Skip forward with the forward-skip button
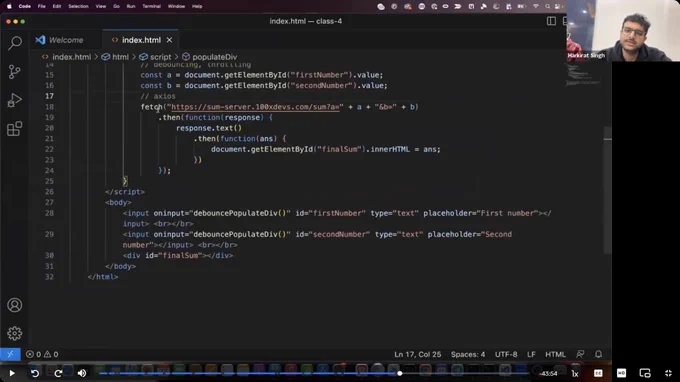This screenshot has width=680, height=382. coord(58,373)
